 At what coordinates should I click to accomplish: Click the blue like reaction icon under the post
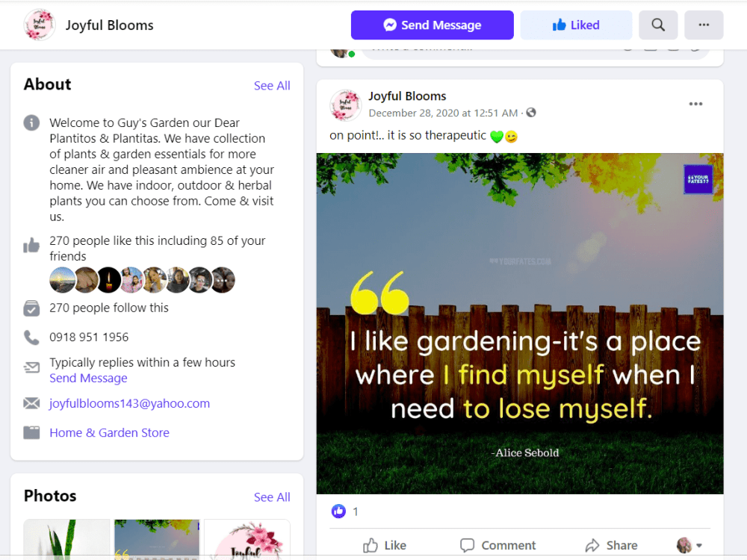click(x=338, y=511)
